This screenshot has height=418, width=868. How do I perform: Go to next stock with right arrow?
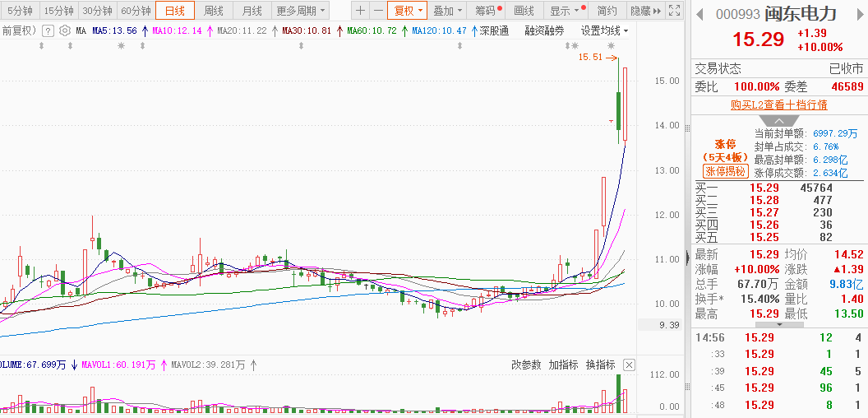point(861,14)
